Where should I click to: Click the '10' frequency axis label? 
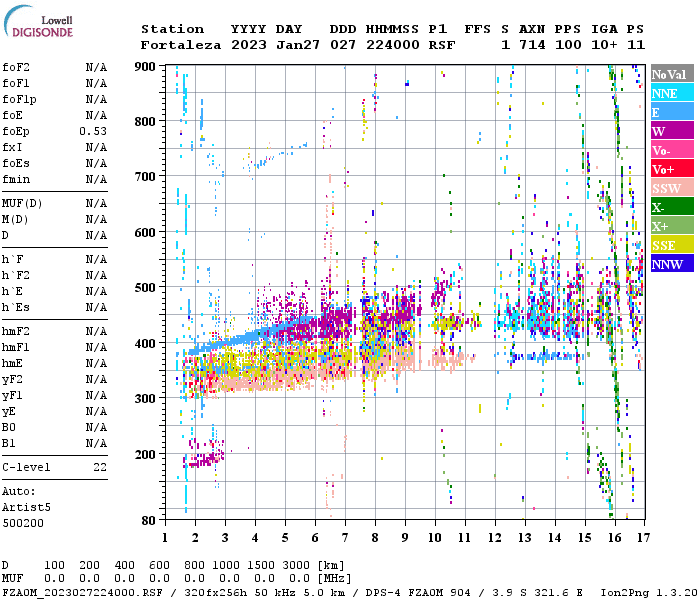(435, 538)
